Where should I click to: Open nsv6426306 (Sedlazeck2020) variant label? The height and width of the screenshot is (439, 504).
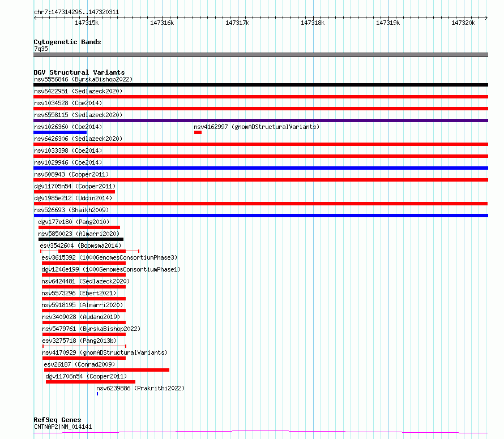78,139
